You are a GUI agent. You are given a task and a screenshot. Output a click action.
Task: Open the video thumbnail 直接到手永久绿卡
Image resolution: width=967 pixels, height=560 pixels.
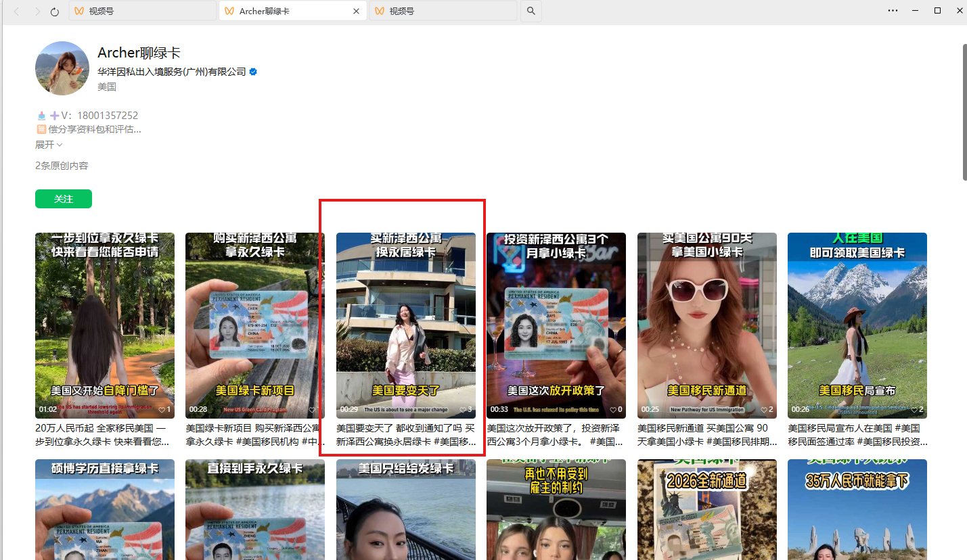pyautogui.click(x=255, y=509)
